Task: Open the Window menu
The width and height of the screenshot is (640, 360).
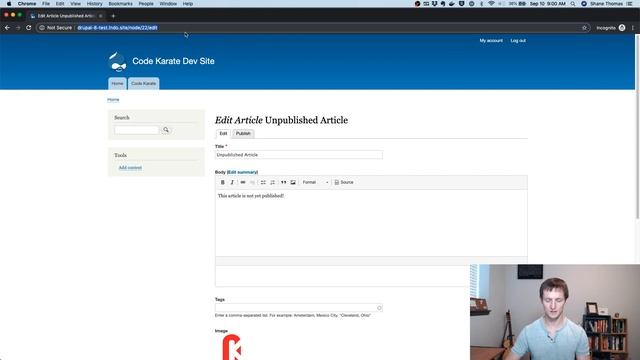Action: (x=168, y=4)
